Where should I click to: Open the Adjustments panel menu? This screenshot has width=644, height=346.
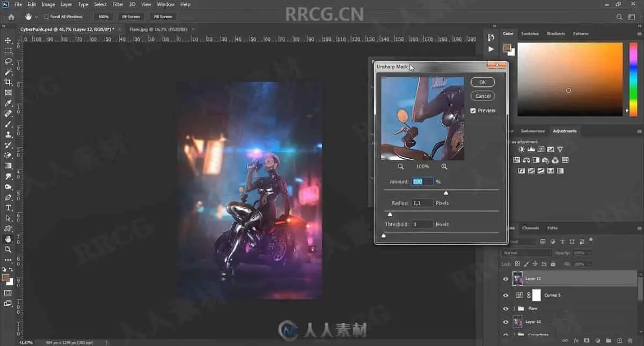639,131
